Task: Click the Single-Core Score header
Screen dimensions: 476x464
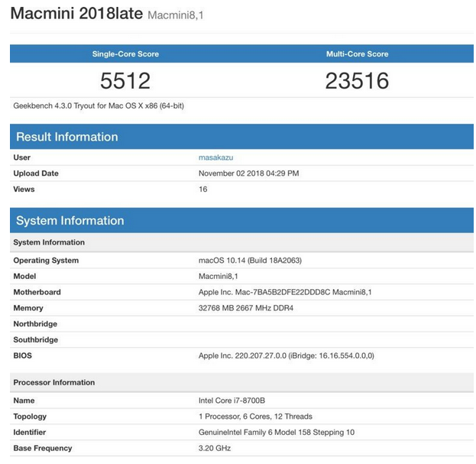Action: 125,54
